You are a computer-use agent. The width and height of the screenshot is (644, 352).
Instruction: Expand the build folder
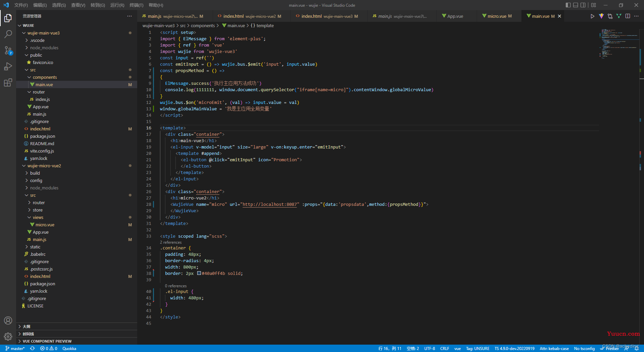(x=26, y=173)
